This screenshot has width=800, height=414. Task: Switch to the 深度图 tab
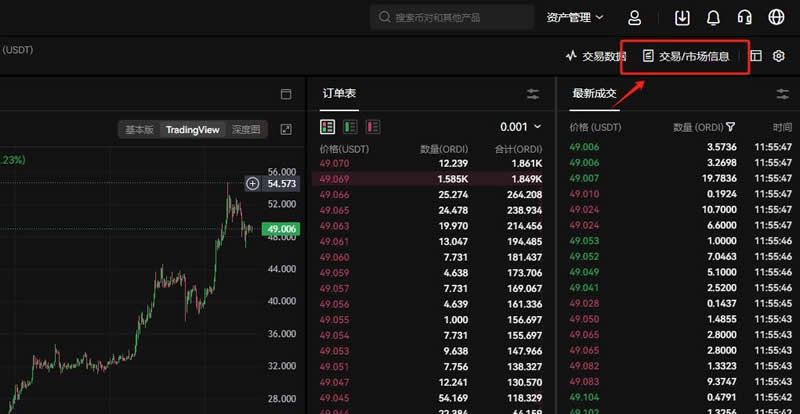(x=246, y=130)
